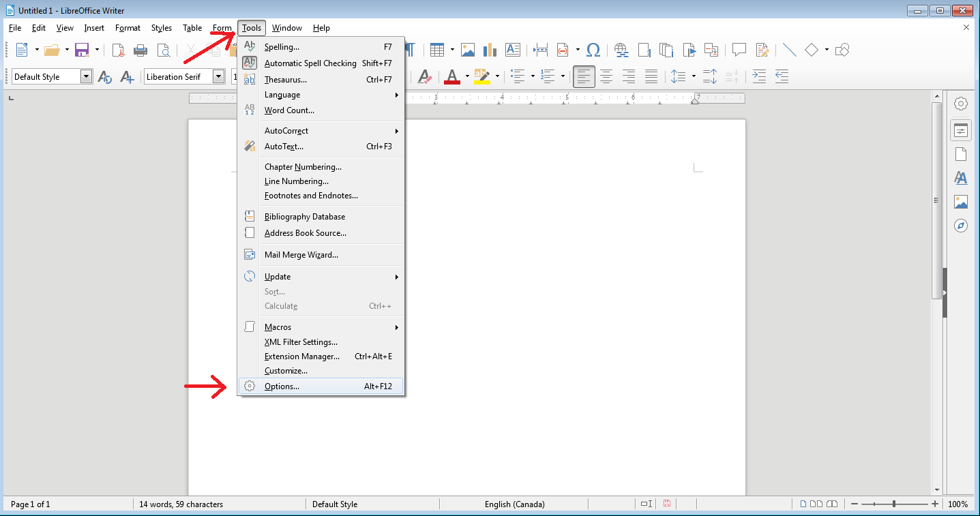
Task: Open Extension Manager from menu
Action: pos(321,356)
